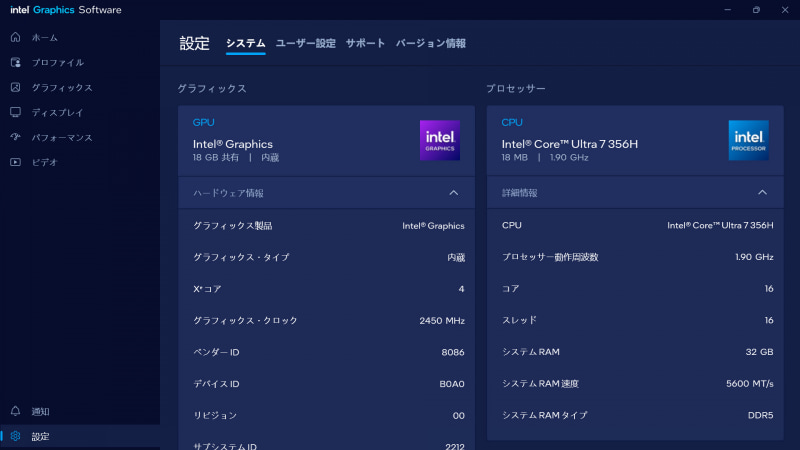This screenshot has height=450, width=800.
Task: Click the デバイス ID value B0A0
Action: coord(452,384)
